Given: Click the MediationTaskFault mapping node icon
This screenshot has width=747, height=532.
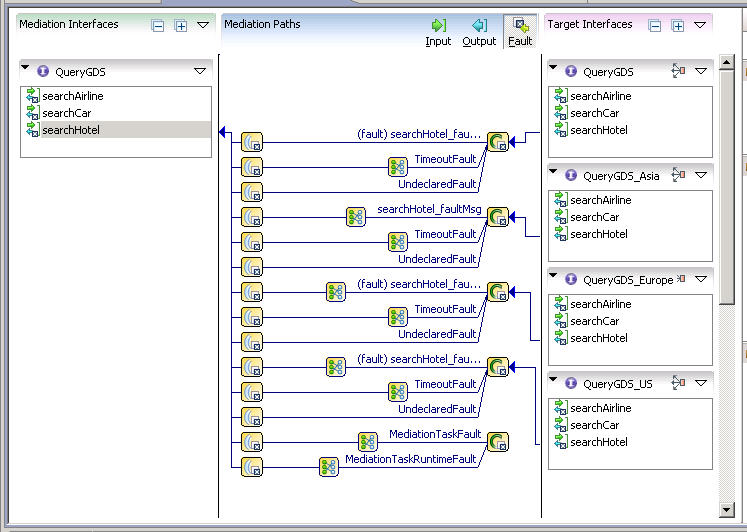Looking at the screenshot, I should pos(368,441).
